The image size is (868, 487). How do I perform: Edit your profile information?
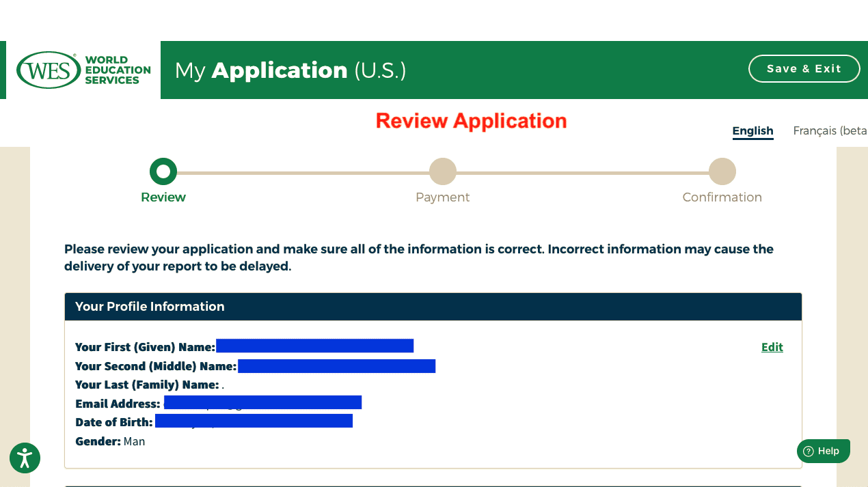point(772,347)
